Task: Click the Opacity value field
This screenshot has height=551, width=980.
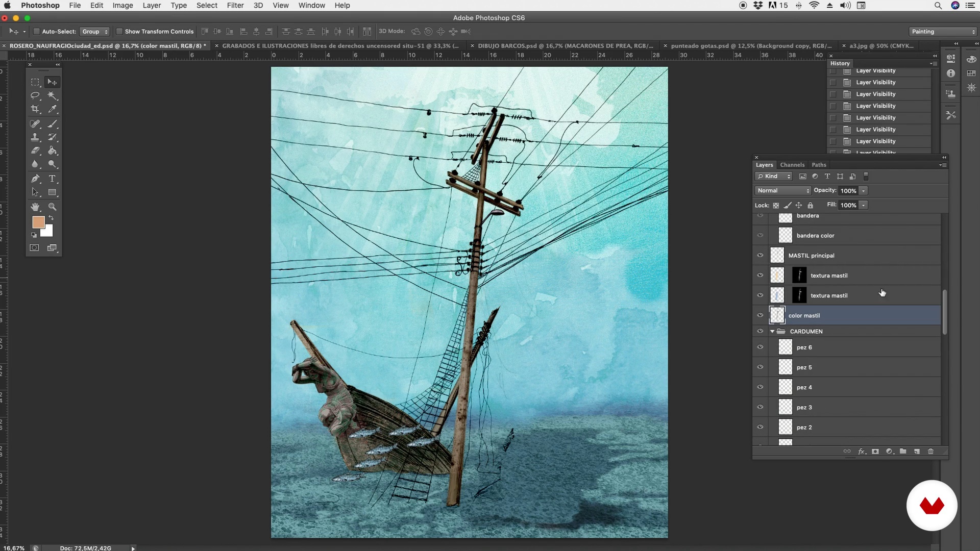Action: (x=848, y=191)
